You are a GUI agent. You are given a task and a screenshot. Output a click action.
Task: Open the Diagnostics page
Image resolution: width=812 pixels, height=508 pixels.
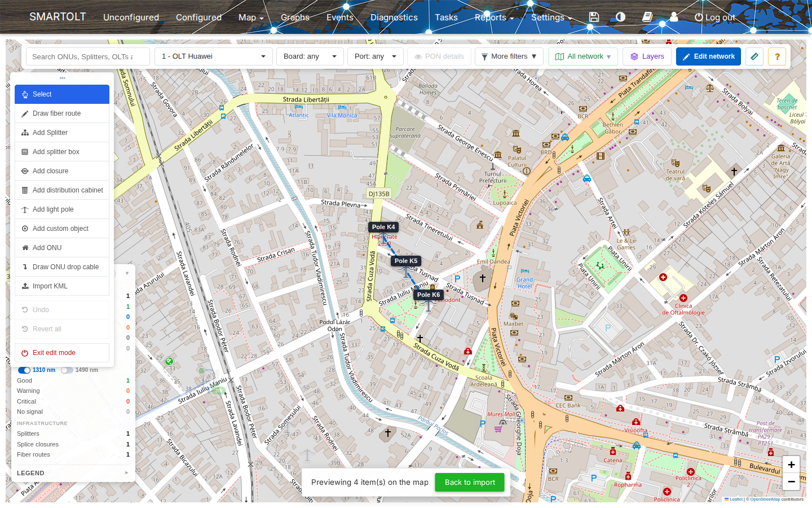[x=394, y=17]
